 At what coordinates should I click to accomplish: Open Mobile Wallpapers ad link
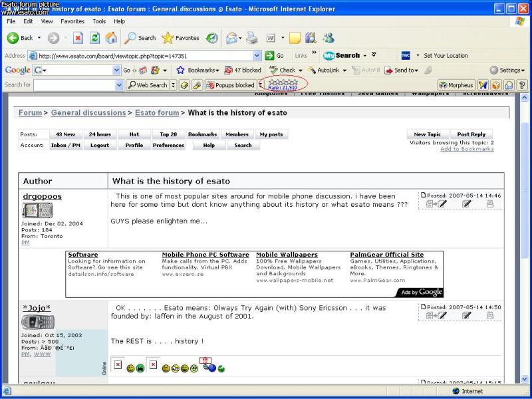click(x=287, y=255)
